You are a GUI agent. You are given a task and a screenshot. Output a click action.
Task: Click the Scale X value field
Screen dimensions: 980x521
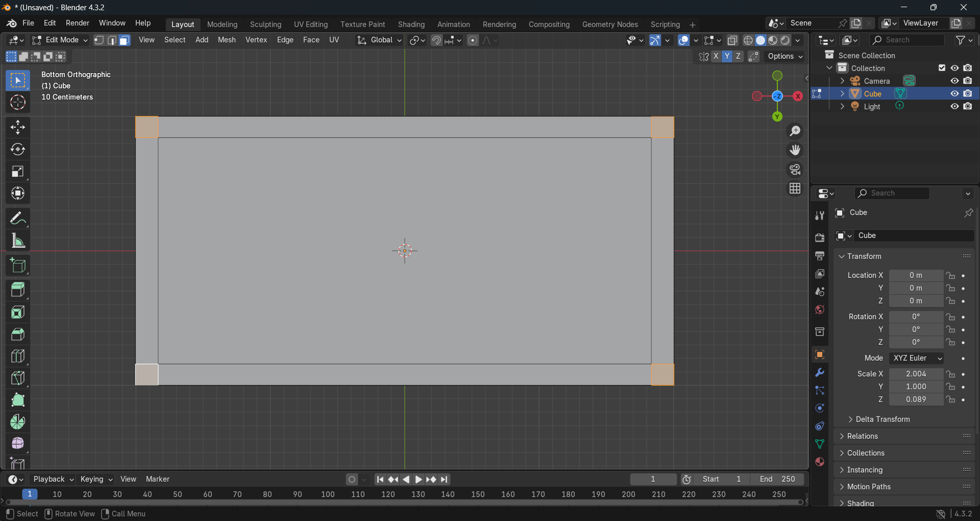pyautogui.click(x=916, y=374)
